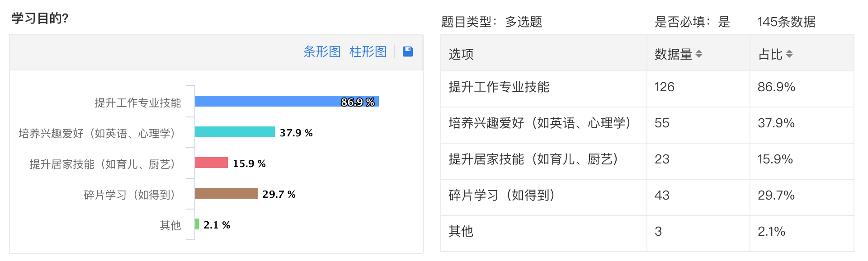The width and height of the screenshot is (868, 261).
Task: Click the 学习目的 question title
Action: click(40, 19)
